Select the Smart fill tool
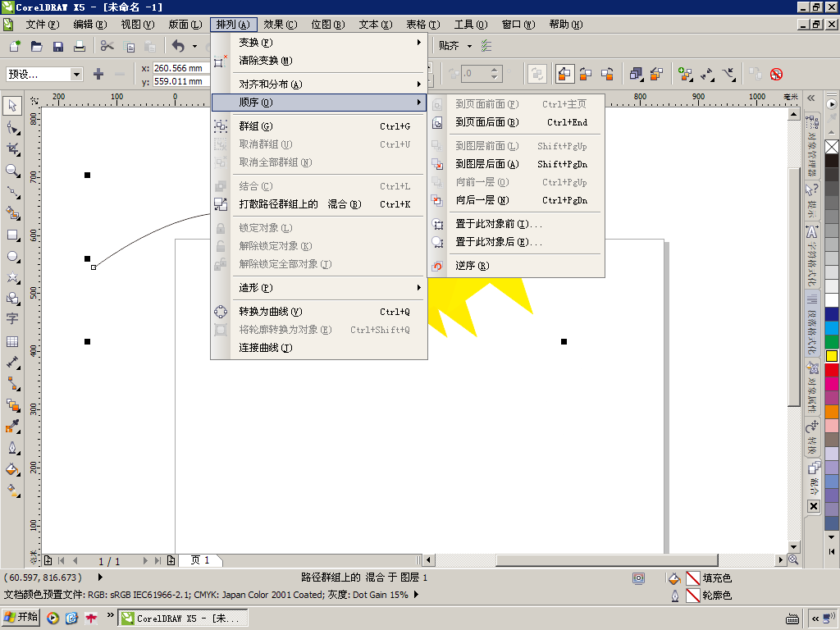The width and height of the screenshot is (840, 630). tap(11, 213)
